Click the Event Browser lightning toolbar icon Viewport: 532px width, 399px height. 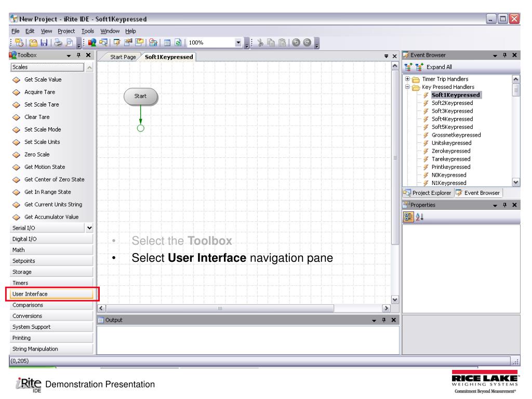(117, 43)
